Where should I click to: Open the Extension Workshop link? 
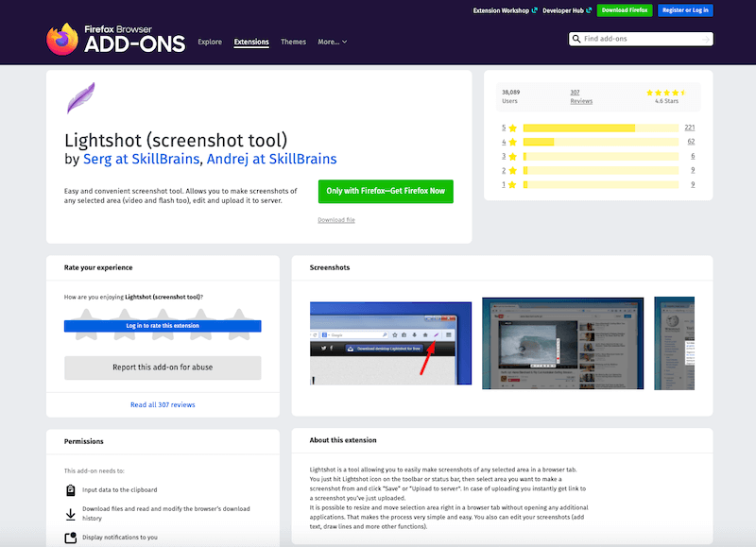(505, 10)
